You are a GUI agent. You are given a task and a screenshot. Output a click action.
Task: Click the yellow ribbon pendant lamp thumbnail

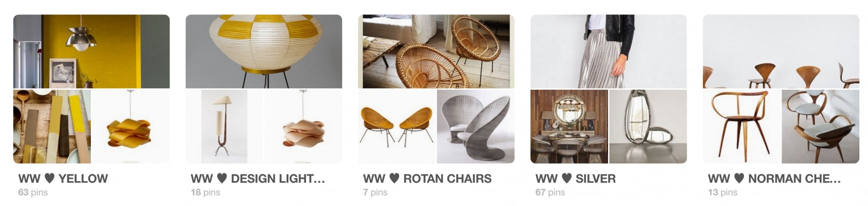(x=131, y=126)
